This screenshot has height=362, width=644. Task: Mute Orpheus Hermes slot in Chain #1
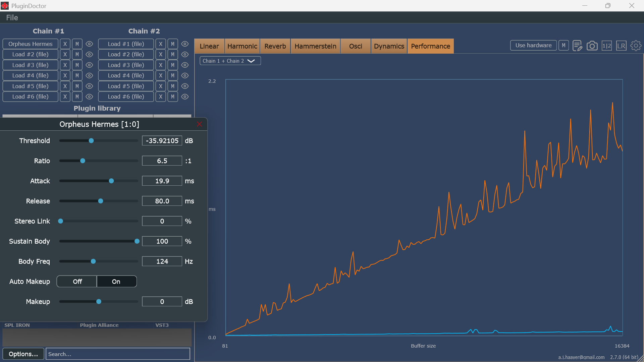point(77,44)
